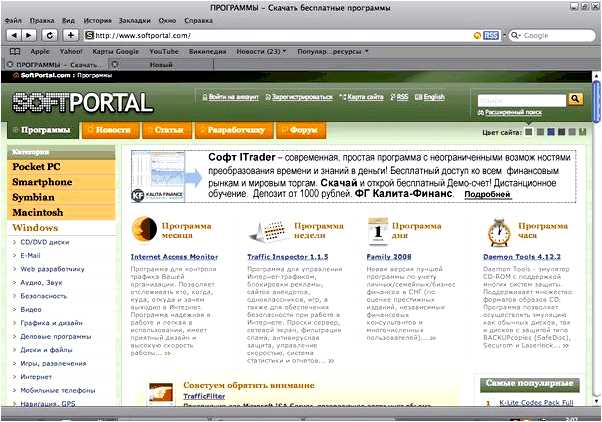Open the bookmarks book icon in bookmarks bar
This screenshot has width=602, height=422.
pos(11,50)
